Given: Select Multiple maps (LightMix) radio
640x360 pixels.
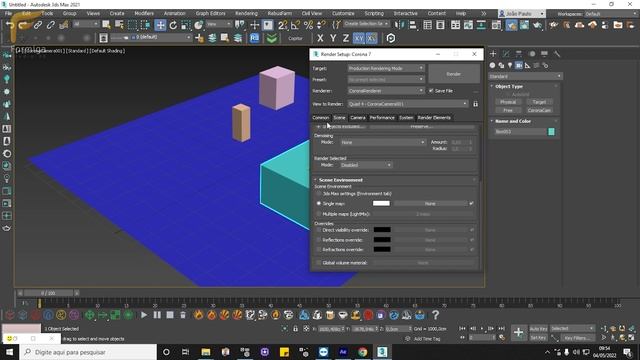Looking at the screenshot, I should coord(319,214).
